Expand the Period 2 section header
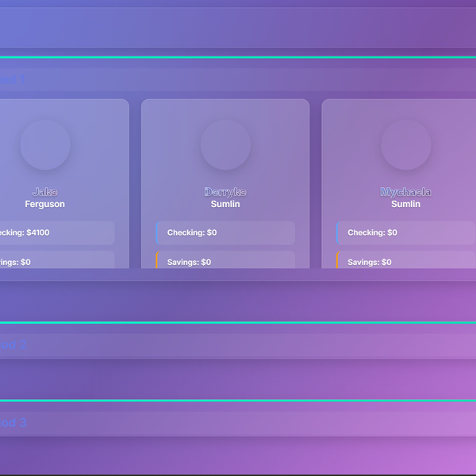The image size is (476, 476). (x=238, y=345)
